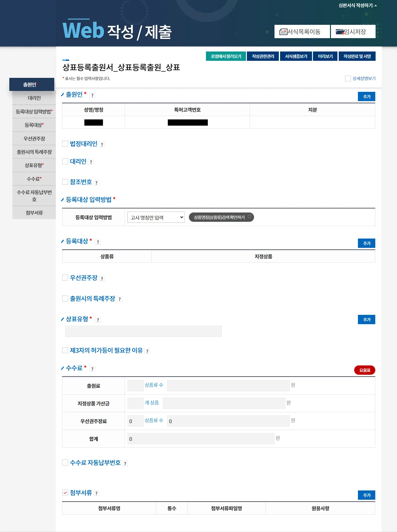Viewport: 397px width, 532px height.
Task: Open the help icon next to 참조번호
Action: tap(96, 183)
